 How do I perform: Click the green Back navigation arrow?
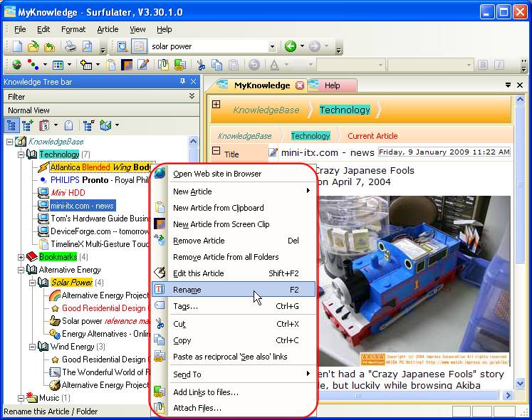click(291, 46)
